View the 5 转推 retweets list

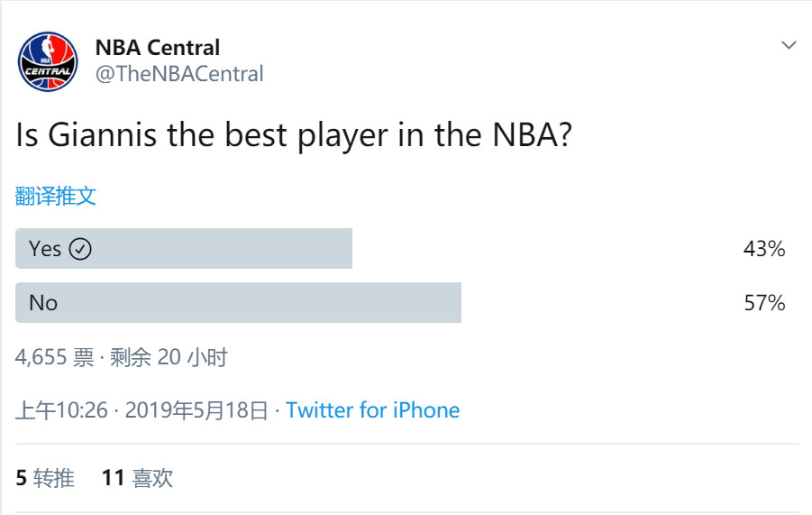(45, 478)
